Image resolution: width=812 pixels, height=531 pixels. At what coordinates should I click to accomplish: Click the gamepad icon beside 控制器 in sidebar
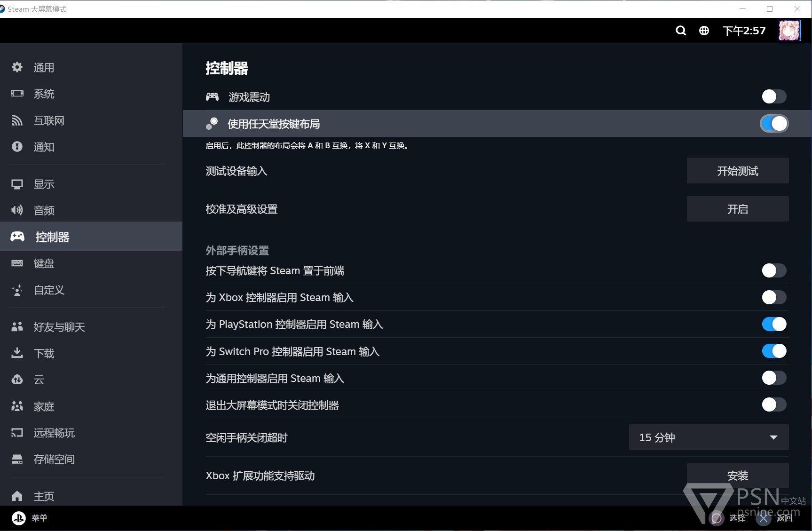pyautogui.click(x=18, y=237)
